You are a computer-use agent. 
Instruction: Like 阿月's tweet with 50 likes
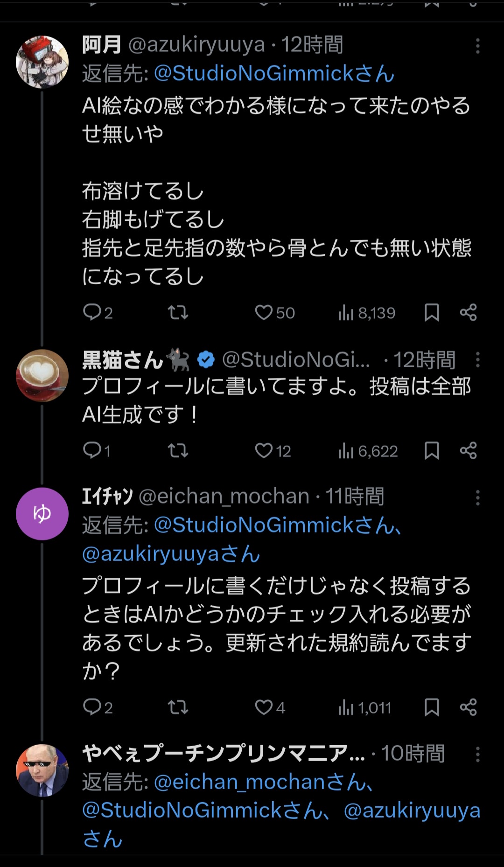point(264,312)
